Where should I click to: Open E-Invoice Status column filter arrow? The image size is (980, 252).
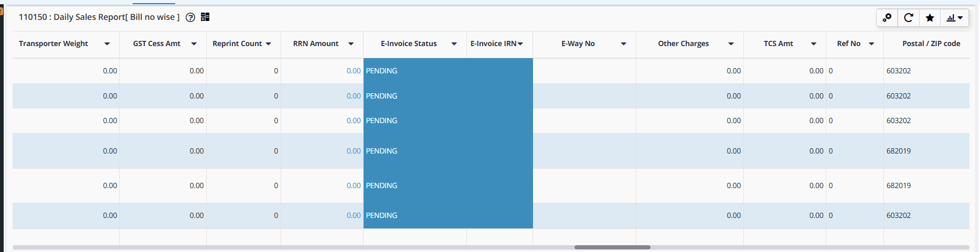tap(454, 44)
